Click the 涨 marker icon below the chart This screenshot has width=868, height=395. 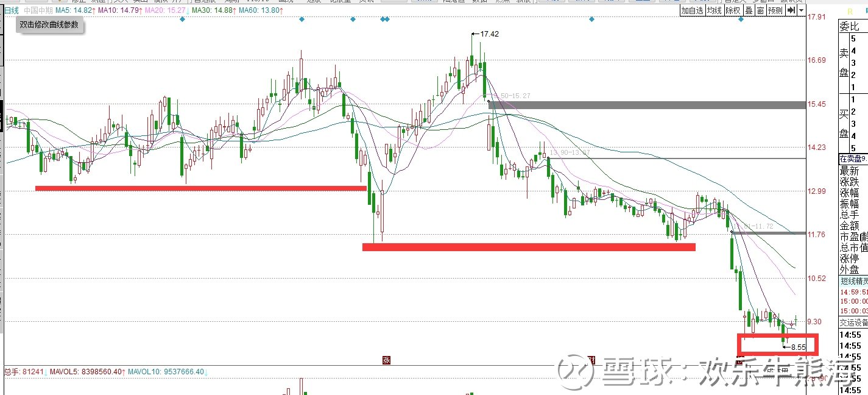(x=386, y=360)
